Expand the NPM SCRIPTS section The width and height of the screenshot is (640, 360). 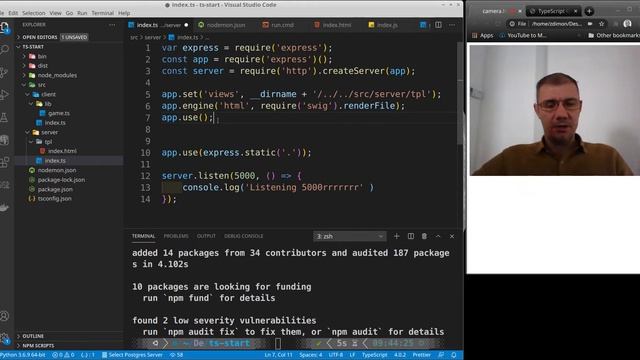click(38, 346)
